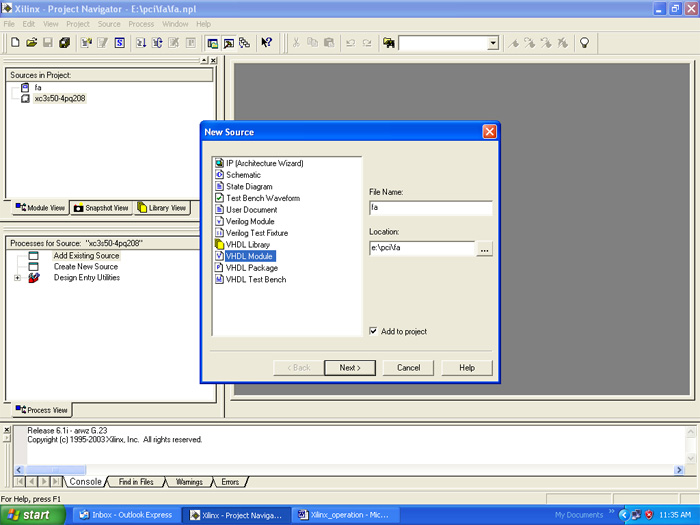Select VHDL Library source type
The height and width of the screenshot is (525, 700).
tap(248, 245)
